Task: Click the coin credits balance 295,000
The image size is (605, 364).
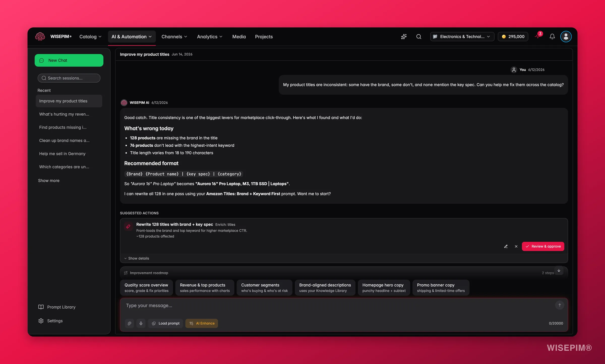Action: (513, 37)
